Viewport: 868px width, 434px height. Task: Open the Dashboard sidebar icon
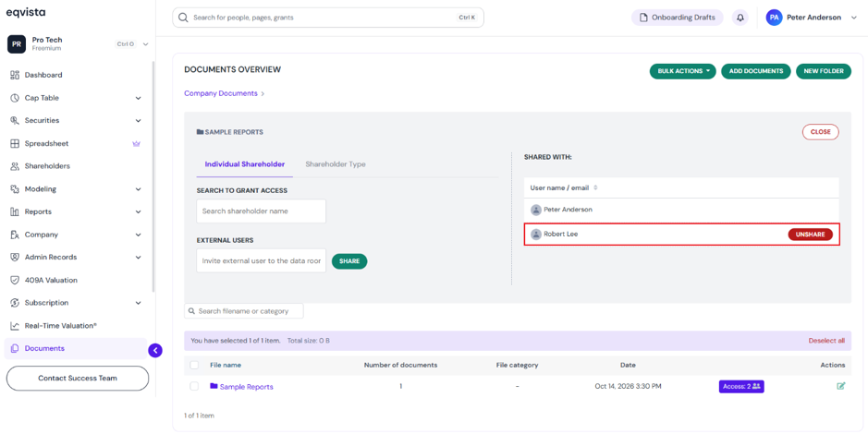click(x=15, y=75)
